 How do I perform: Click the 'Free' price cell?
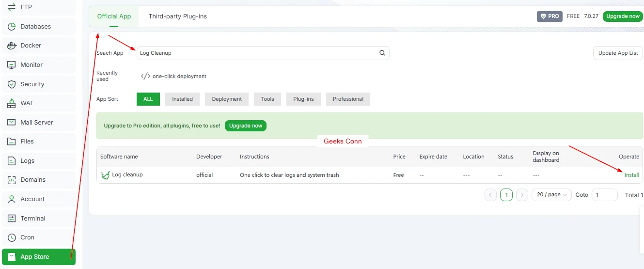(398, 175)
